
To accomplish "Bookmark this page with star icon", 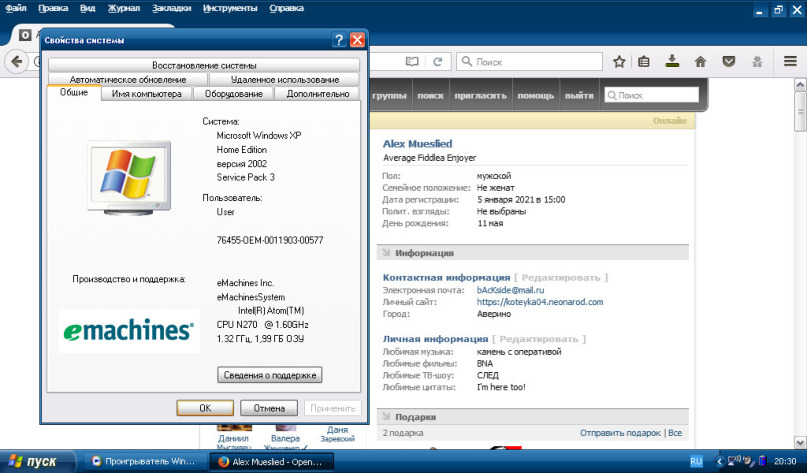I will point(619,62).
